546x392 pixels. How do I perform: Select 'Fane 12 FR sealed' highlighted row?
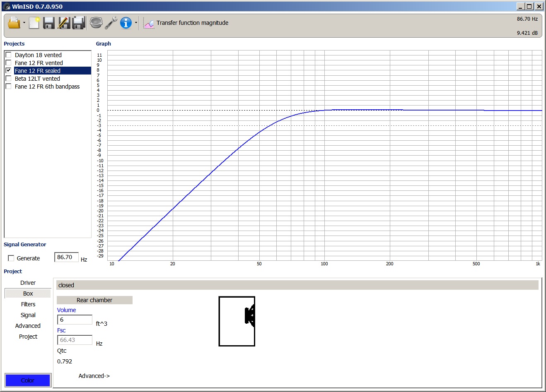pyautogui.click(x=52, y=71)
